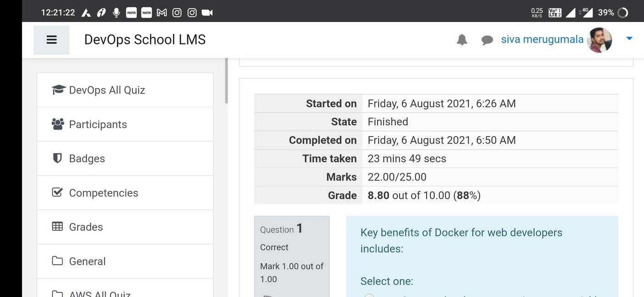Open Grades from the sidebar

[x=86, y=227]
